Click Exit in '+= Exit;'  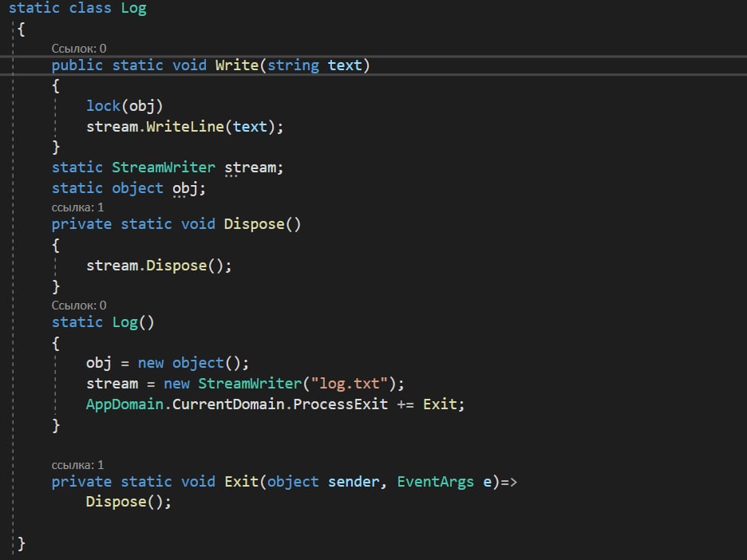tap(440, 404)
